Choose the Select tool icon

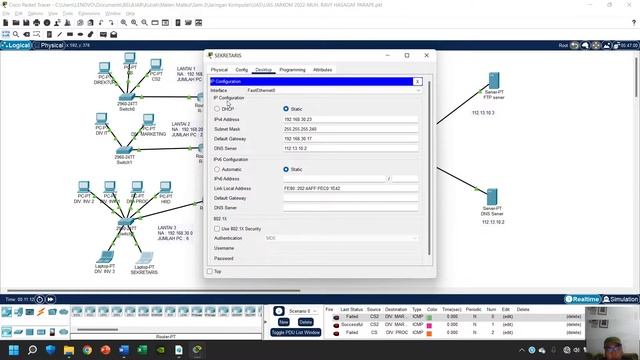(6, 34)
